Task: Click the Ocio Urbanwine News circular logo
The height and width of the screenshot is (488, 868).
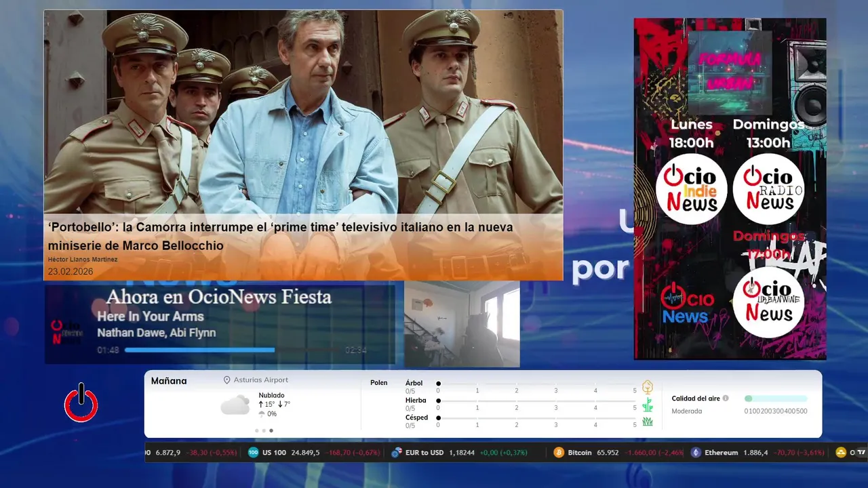Action: pos(768,302)
